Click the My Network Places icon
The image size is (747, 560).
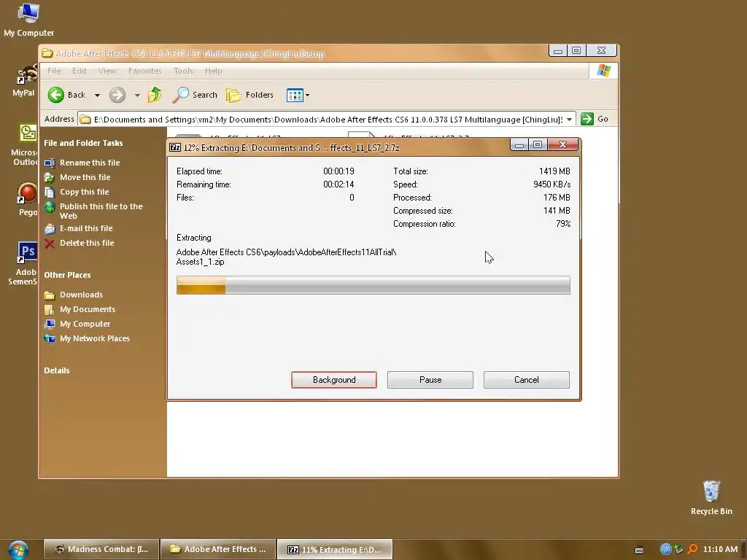coord(50,338)
